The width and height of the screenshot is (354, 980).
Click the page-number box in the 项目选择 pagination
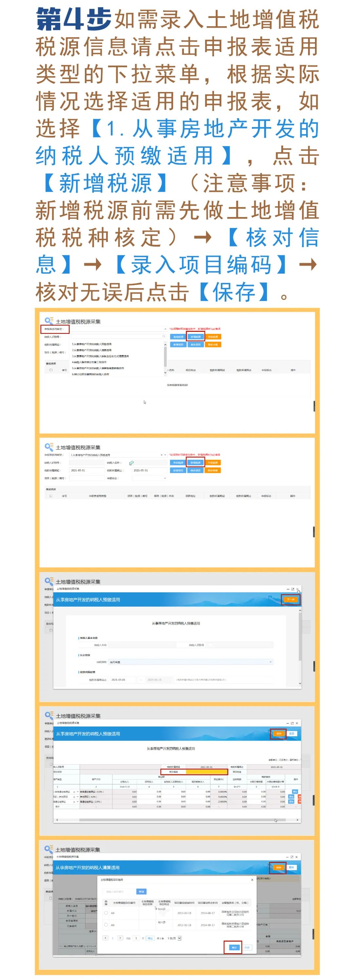click(x=136, y=938)
